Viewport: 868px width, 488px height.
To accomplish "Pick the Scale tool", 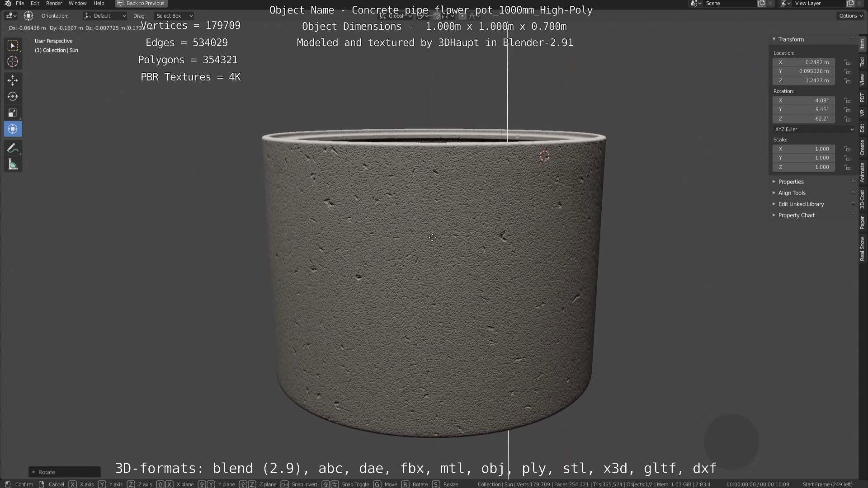I will click(x=13, y=113).
